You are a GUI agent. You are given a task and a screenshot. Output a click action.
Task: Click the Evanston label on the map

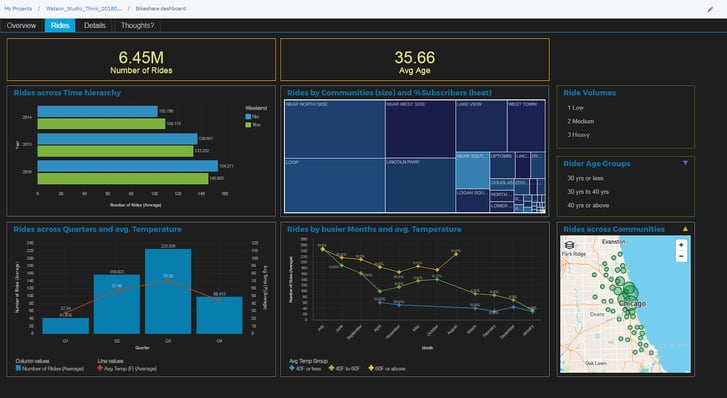click(613, 242)
